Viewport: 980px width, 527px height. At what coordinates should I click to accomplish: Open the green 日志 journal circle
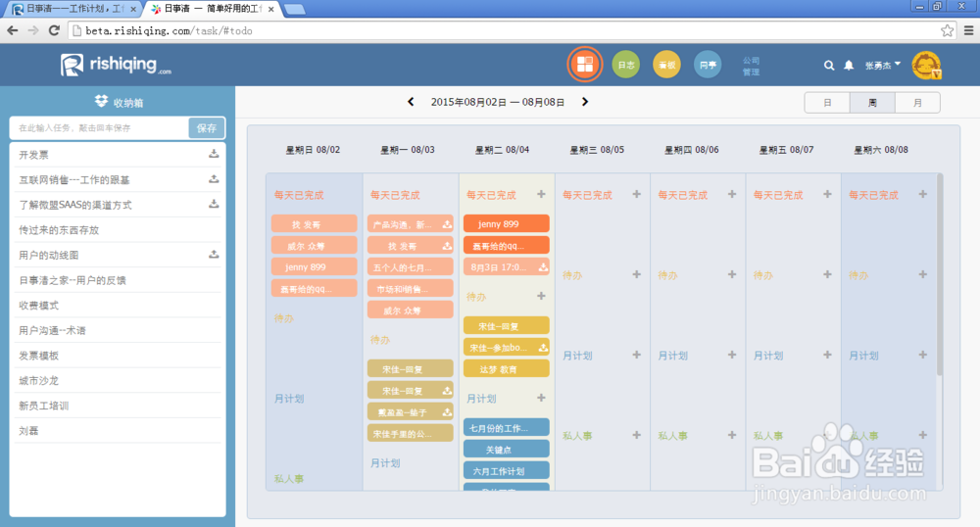(x=625, y=65)
